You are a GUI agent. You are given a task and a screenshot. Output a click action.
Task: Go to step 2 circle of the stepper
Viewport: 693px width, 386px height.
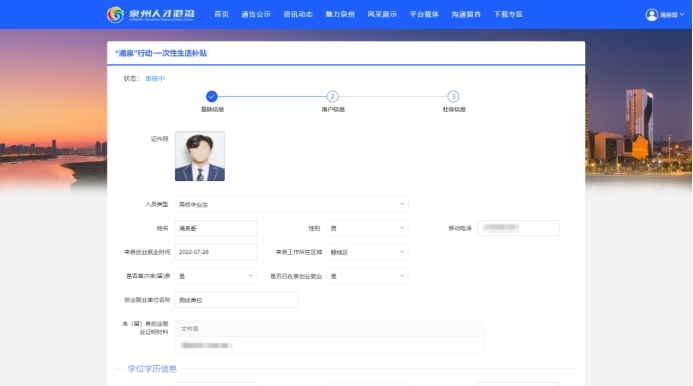[x=332, y=96]
